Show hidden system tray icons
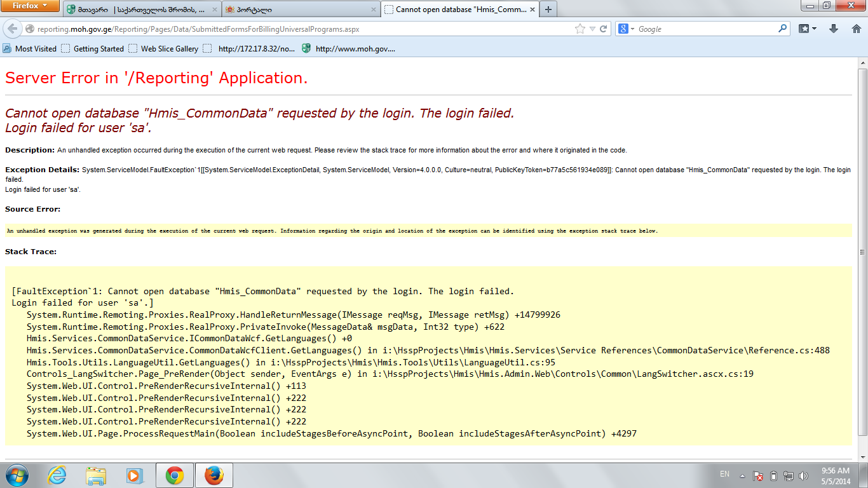Image resolution: width=868 pixels, height=488 pixels. pos(742,475)
